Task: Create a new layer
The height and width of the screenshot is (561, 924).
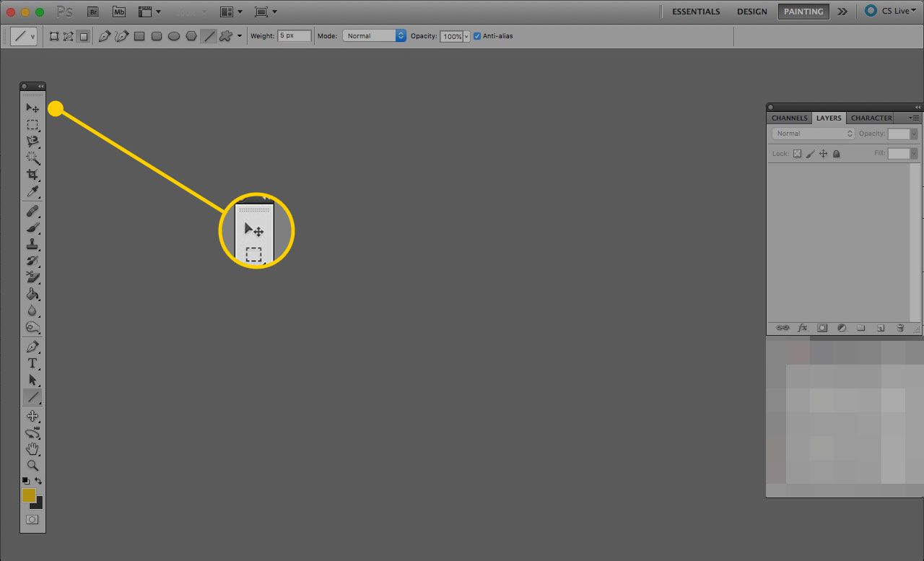Action: pyautogui.click(x=881, y=328)
